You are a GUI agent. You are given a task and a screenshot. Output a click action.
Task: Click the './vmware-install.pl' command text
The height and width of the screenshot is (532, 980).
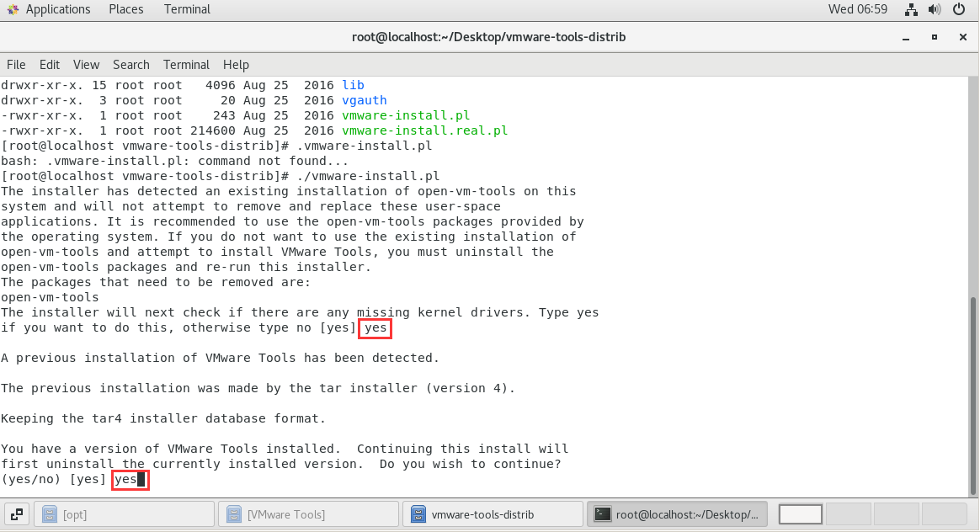point(368,176)
